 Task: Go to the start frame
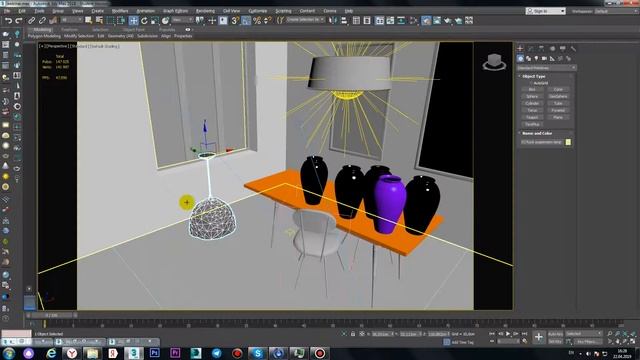pos(492,334)
